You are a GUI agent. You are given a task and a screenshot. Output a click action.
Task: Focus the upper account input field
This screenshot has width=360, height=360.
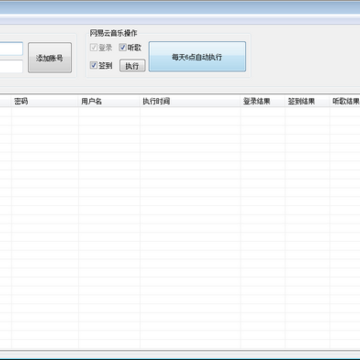coord(11,49)
